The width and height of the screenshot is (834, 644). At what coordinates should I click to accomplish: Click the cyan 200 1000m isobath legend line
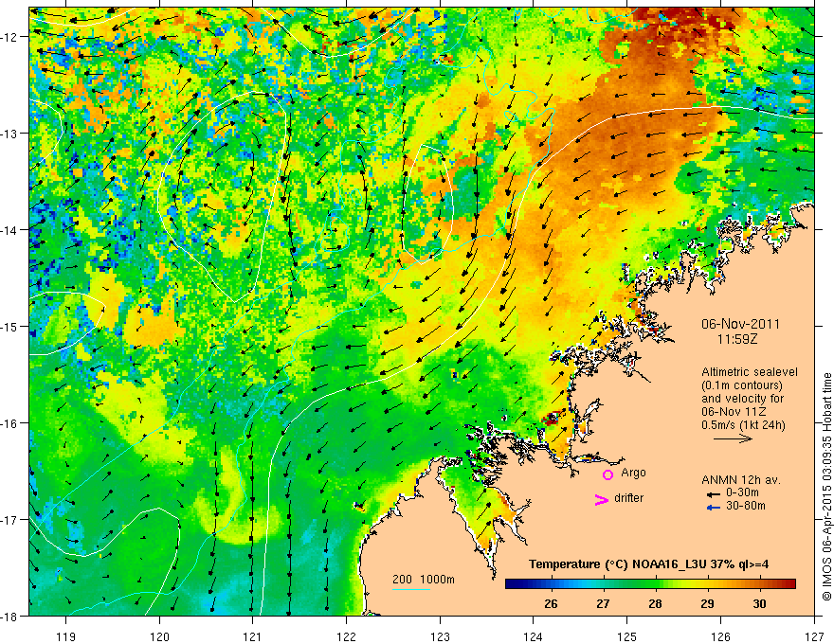point(411,589)
